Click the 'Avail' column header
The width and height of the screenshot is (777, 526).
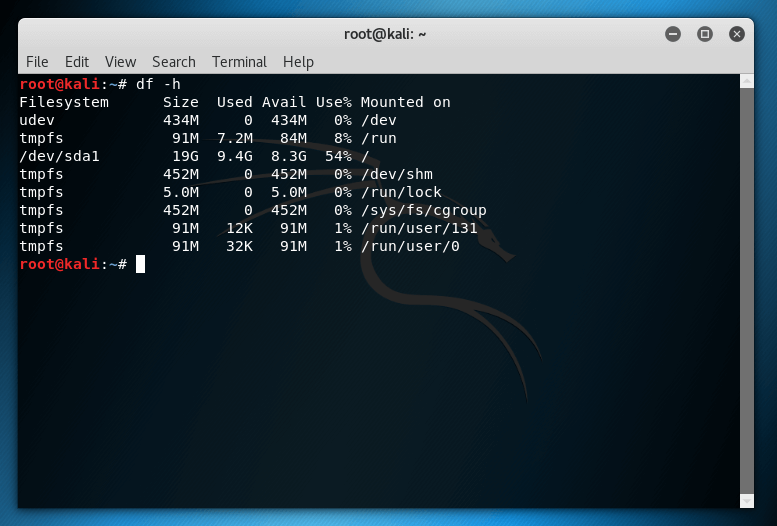tap(284, 103)
